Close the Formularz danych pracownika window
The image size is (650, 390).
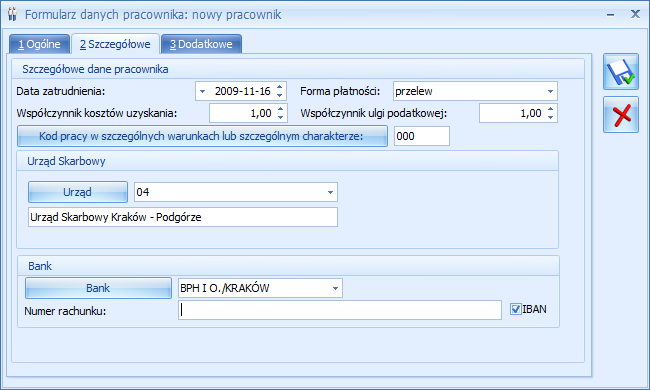tap(635, 14)
